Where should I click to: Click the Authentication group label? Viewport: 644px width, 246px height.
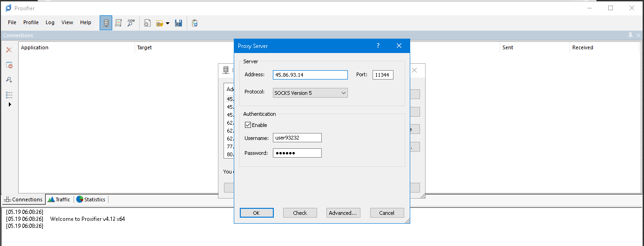[259, 114]
